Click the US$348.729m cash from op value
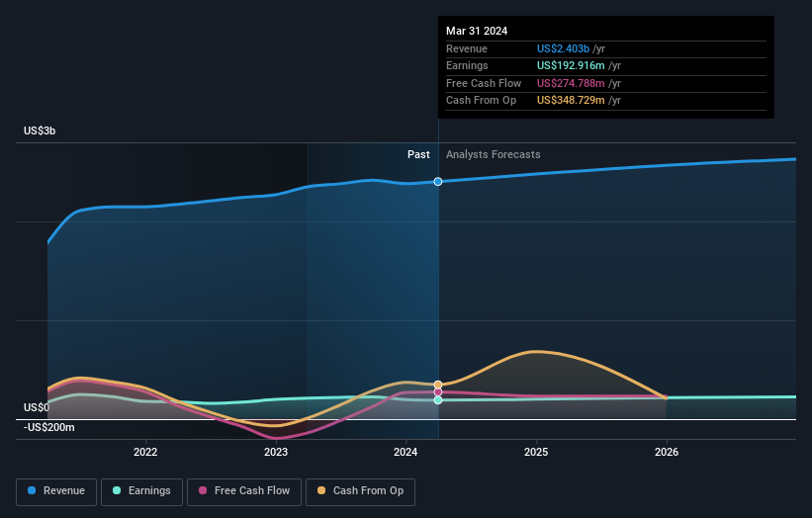The height and width of the screenshot is (518, 812). coord(571,101)
